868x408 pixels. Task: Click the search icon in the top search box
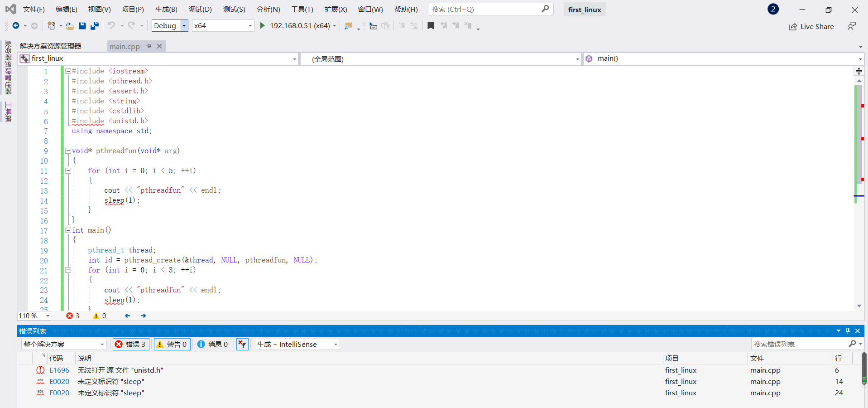[545, 9]
